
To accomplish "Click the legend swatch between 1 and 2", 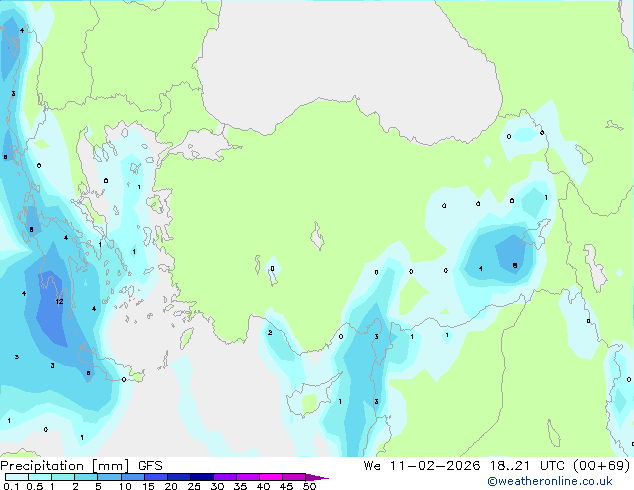I will tap(63, 477).
